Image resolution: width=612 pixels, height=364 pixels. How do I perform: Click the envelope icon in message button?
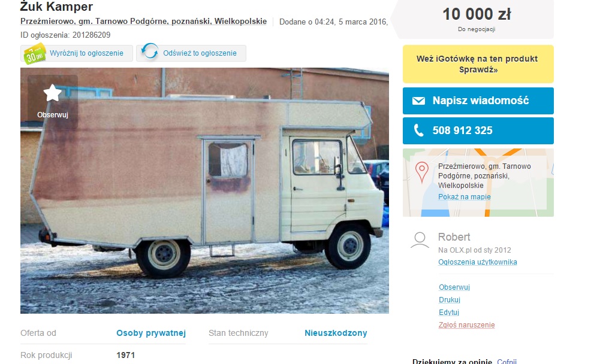418,101
